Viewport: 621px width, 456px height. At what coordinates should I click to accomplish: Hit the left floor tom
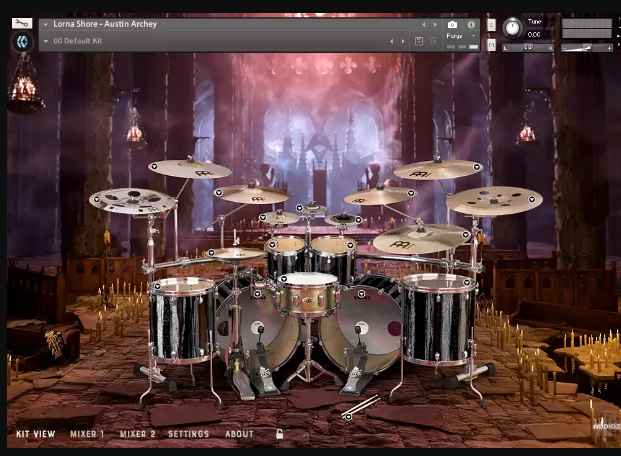(x=183, y=320)
